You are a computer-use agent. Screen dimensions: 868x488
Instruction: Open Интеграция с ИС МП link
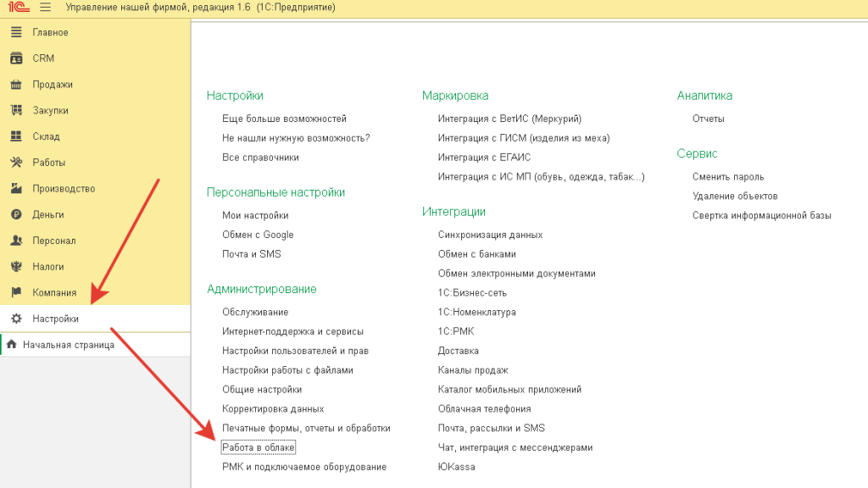pyautogui.click(x=541, y=176)
